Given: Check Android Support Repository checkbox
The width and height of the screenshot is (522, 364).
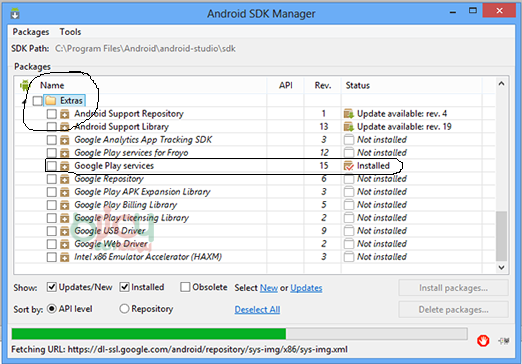Looking at the screenshot, I should (52, 114).
